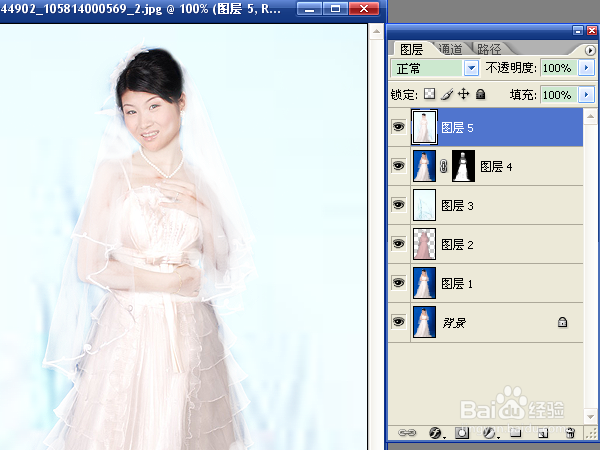
Task: Switch to the 路径 tab
Action: [489, 49]
